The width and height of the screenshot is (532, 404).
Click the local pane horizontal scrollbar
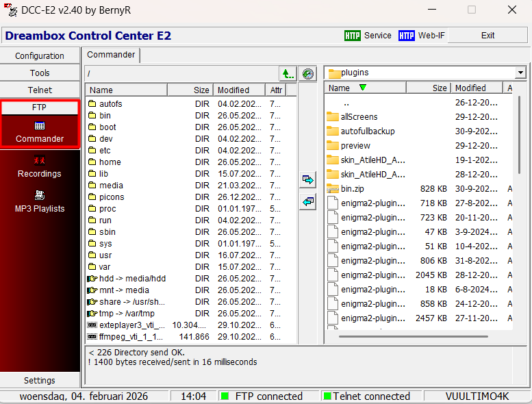click(414, 336)
